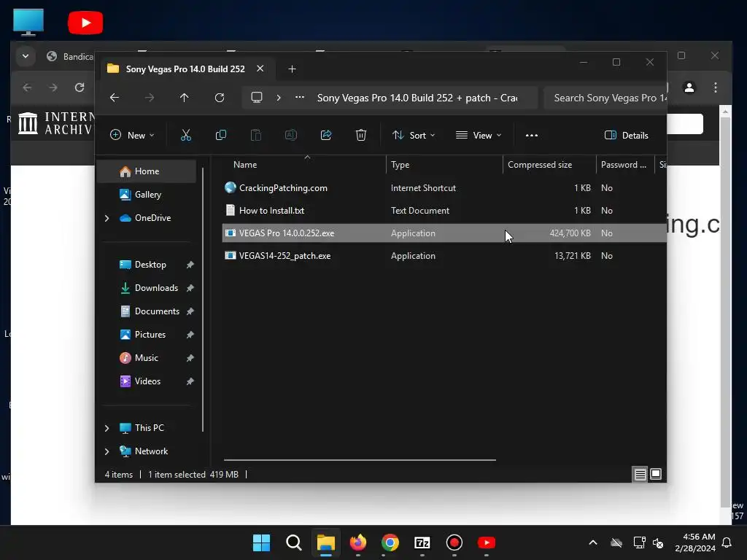Toggle the Details pane button
The image size is (747, 560).
pos(626,135)
